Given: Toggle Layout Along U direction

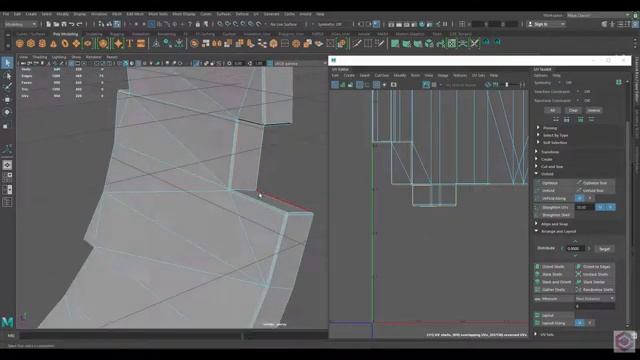Looking at the screenshot, I should coord(580,322).
